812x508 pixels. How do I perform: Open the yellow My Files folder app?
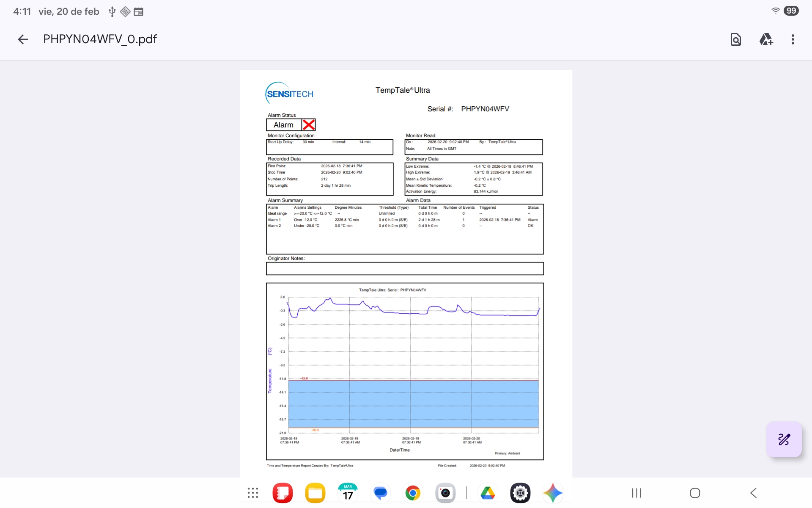[315, 493]
